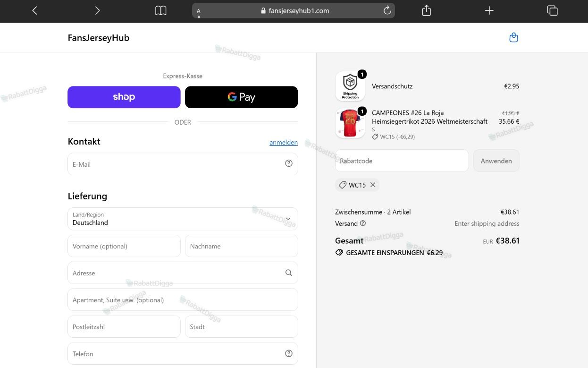Screen dimensions: 588x368
Task: Click the Versand info question mark icon
Action: click(x=363, y=223)
